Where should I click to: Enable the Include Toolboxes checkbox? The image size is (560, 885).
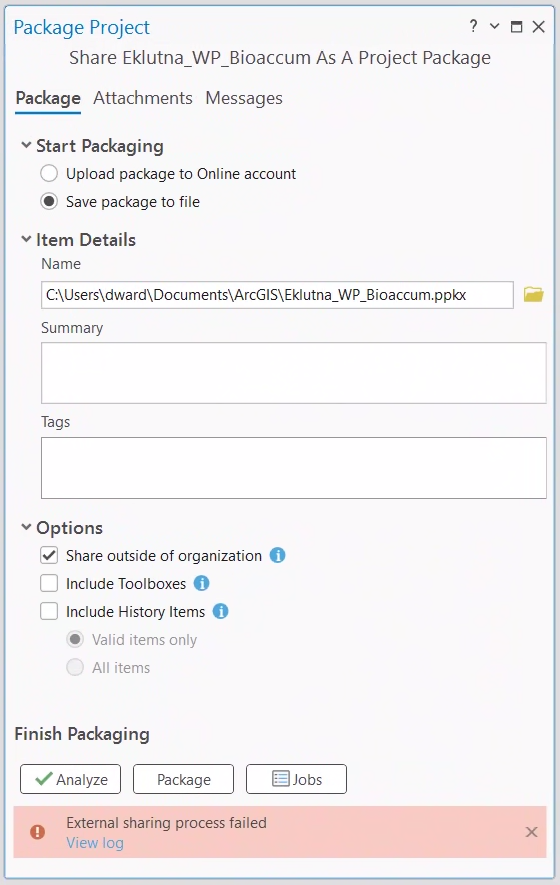[49, 584]
